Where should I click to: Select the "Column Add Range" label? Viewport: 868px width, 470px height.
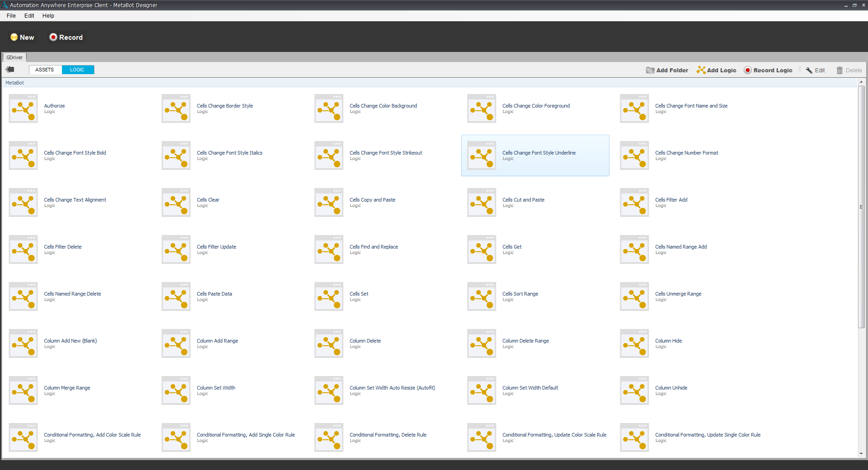pyautogui.click(x=217, y=341)
